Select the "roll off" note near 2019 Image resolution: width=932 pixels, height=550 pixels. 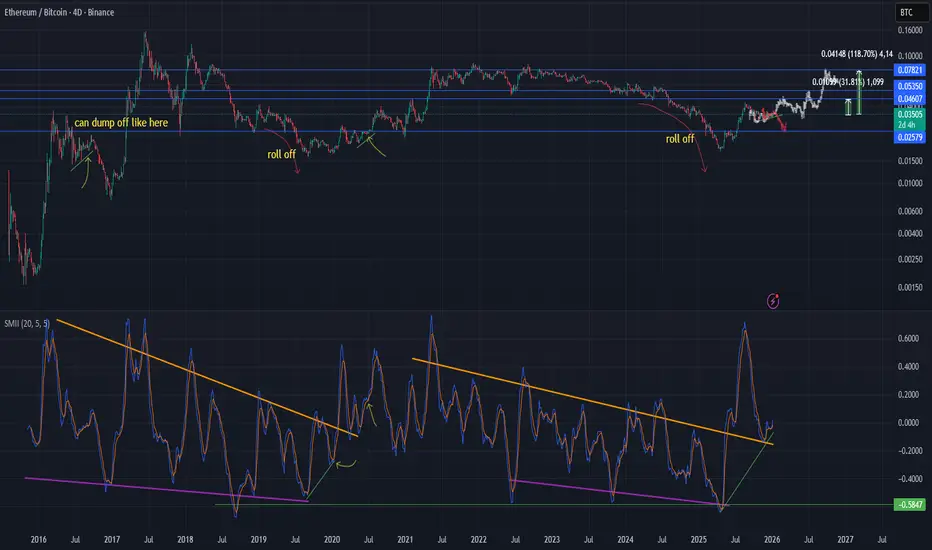[x=281, y=154]
